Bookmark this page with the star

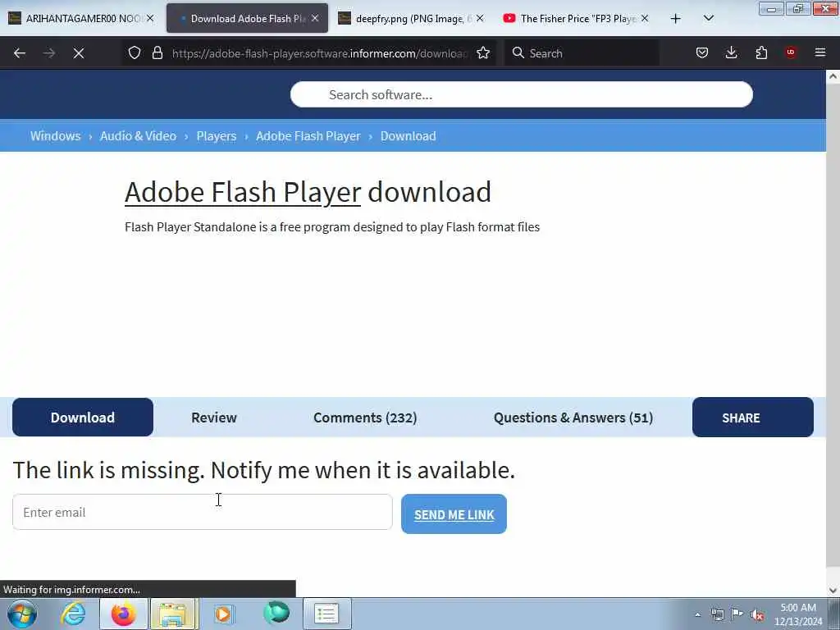pyautogui.click(x=483, y=53)
